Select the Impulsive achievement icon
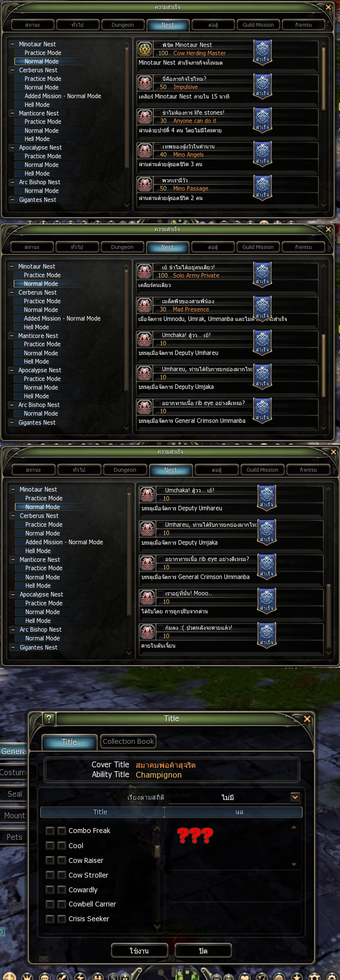This screenshot has height=980, width=340. tap(145, 83)
